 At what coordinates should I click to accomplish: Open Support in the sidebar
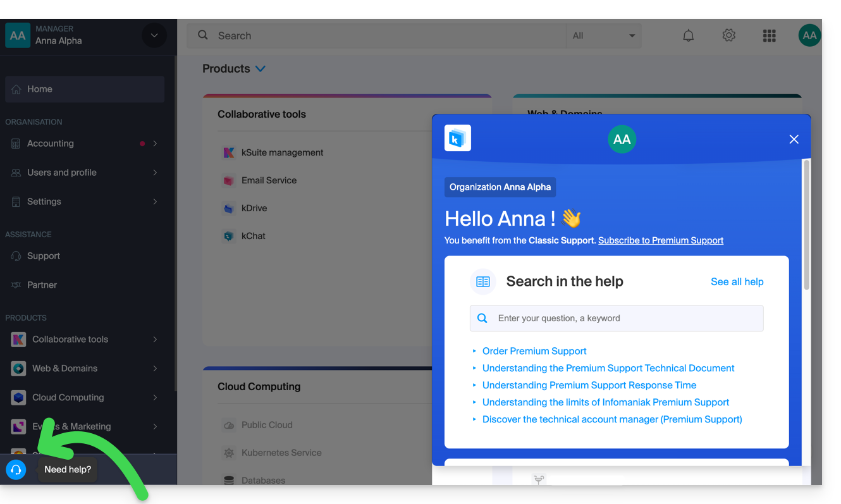point(44,256)
